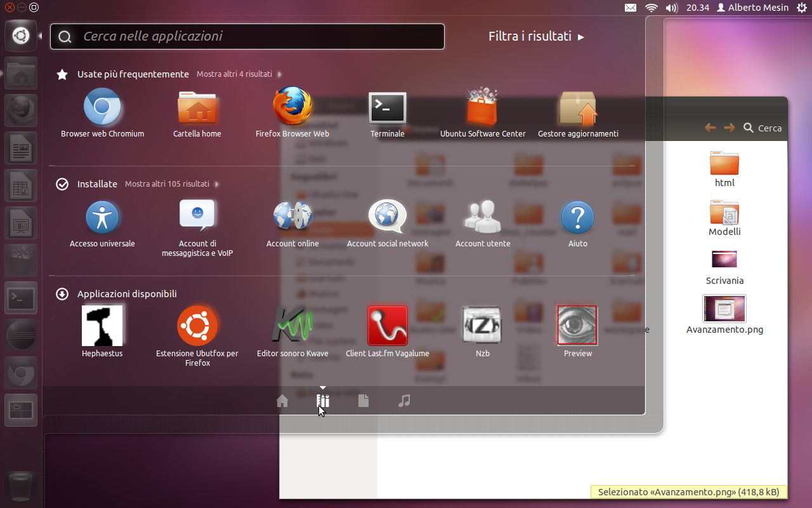Image resolution: width=812 pixels, height=508 pixels.
Task: Launch the Hephaestus application
Action: (102, 325)
